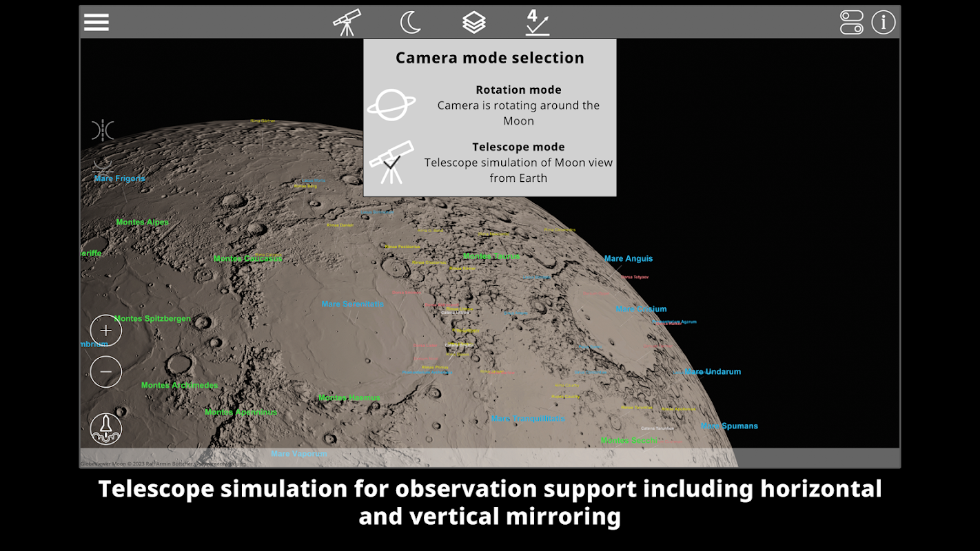
Task: Open the info icon
Action: click(884, 22)
